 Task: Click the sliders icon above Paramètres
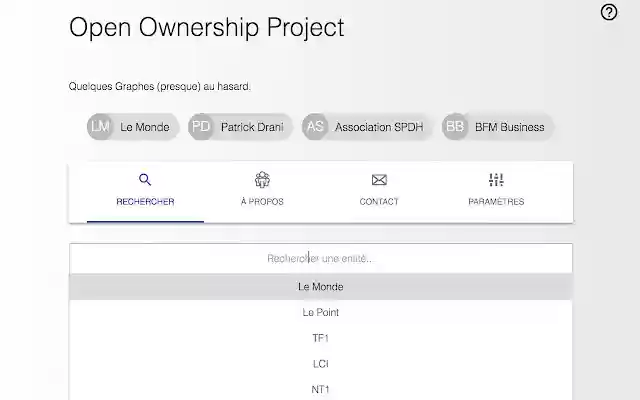(x=496, y=180)
